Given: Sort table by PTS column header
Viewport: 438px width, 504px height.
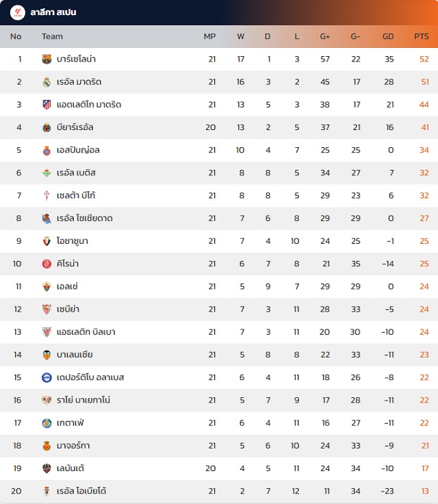Looking at the screenshot, I should point(422,36).
